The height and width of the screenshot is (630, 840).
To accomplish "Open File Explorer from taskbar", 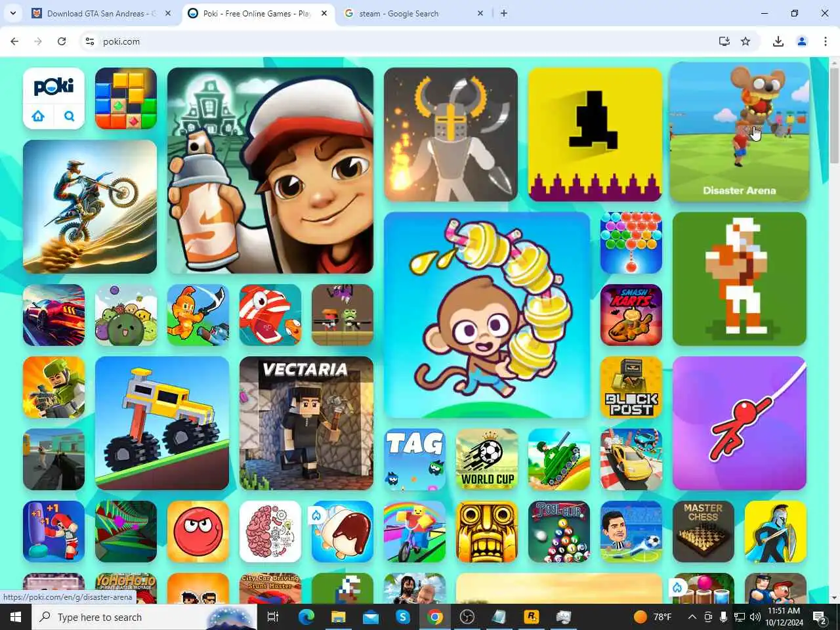I will coord(338,617).
